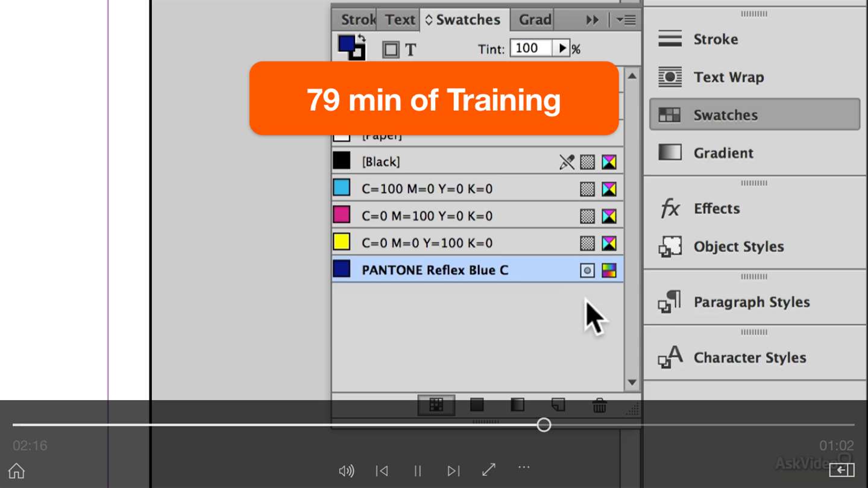Screen dimensions: 868x488
Task: Show gradient swatches only button
Action: [517, 405]
